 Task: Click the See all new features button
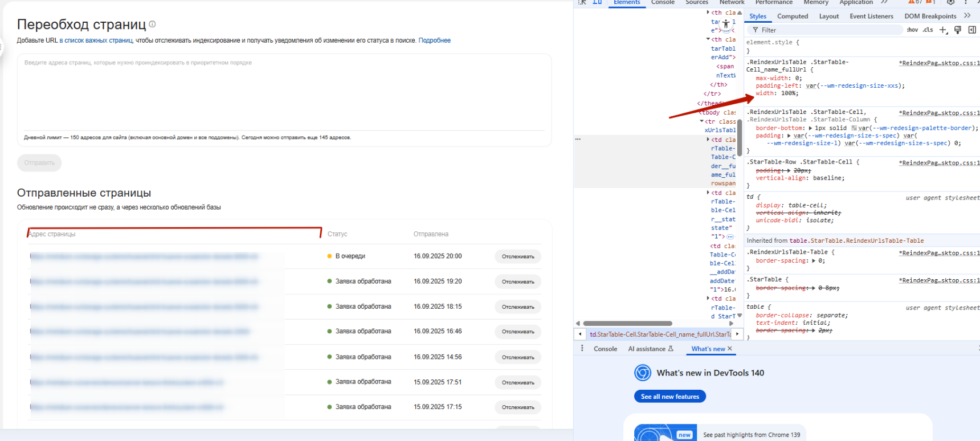[669, 397]
